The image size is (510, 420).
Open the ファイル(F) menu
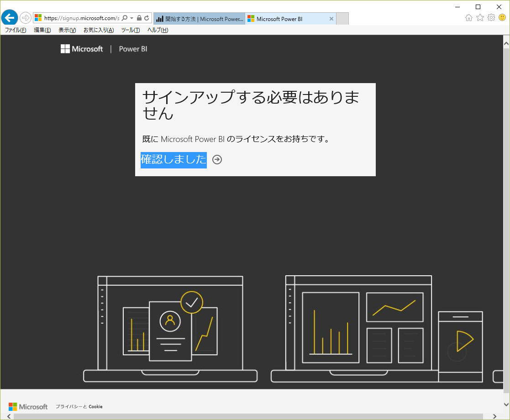[x=16, y=30]
